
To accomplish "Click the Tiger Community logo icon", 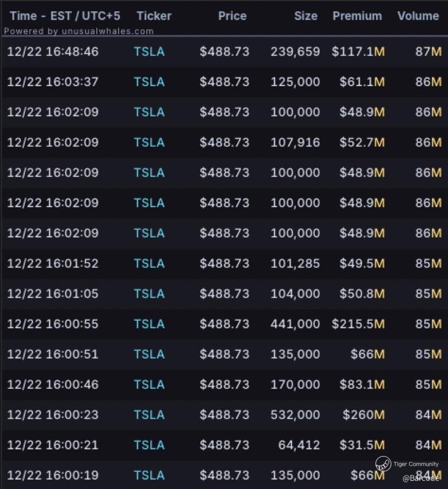I will 382,464.
